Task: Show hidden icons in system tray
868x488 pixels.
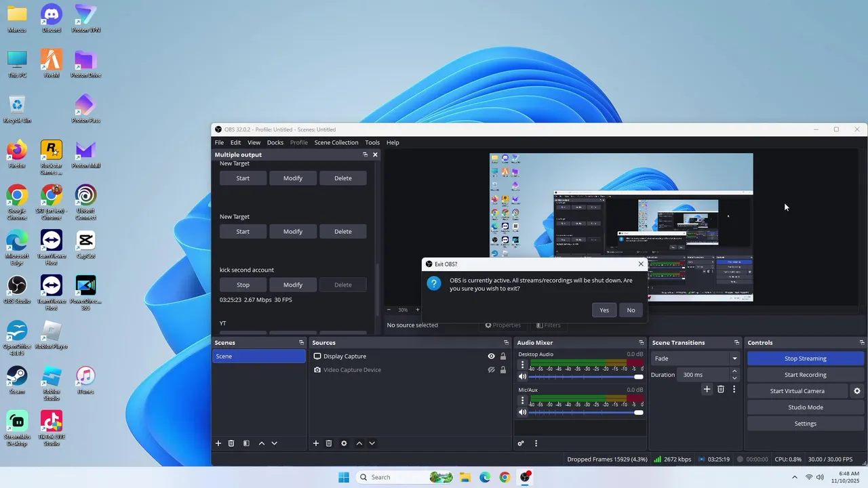Action: pos(795,477)
